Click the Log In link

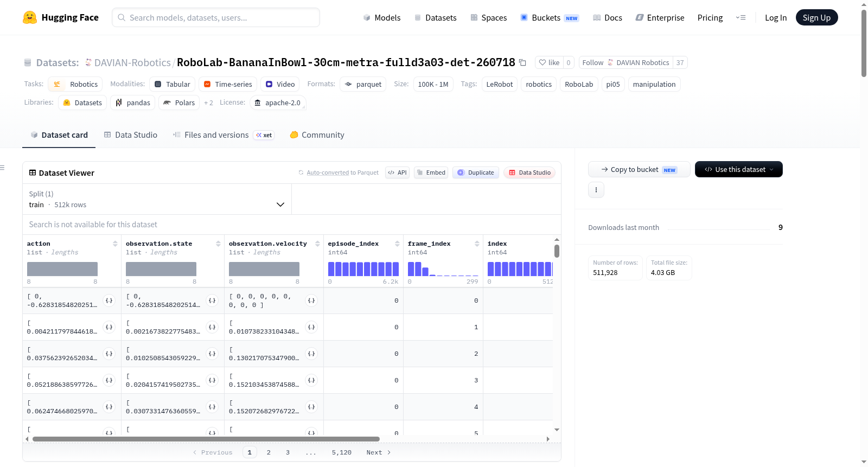click(x=776, y=18)
